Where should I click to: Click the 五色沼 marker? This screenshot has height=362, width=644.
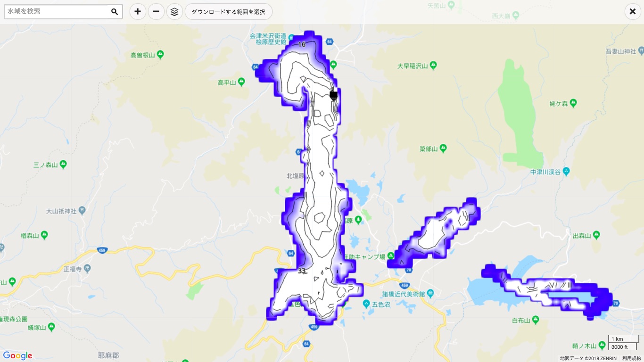click(366, 304)
